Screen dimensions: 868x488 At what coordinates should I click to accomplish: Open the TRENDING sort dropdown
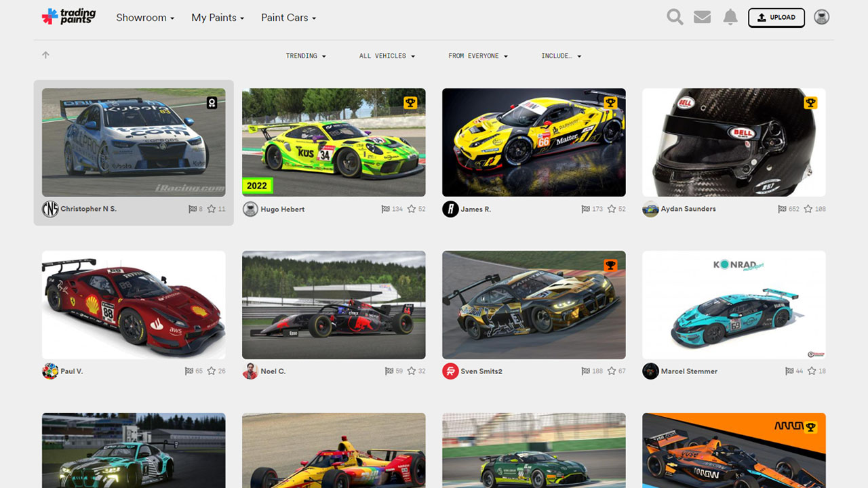coord(306,56)
